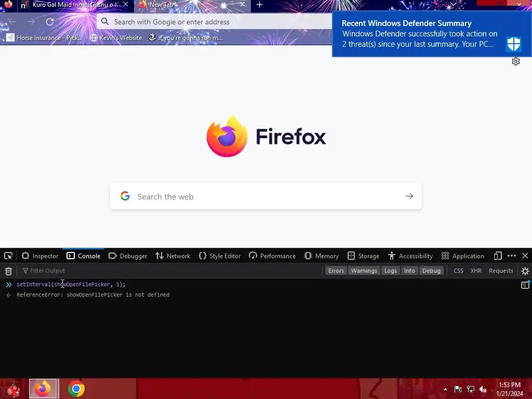Open the Performance panel
532x399 pixels.
point(272,256)
